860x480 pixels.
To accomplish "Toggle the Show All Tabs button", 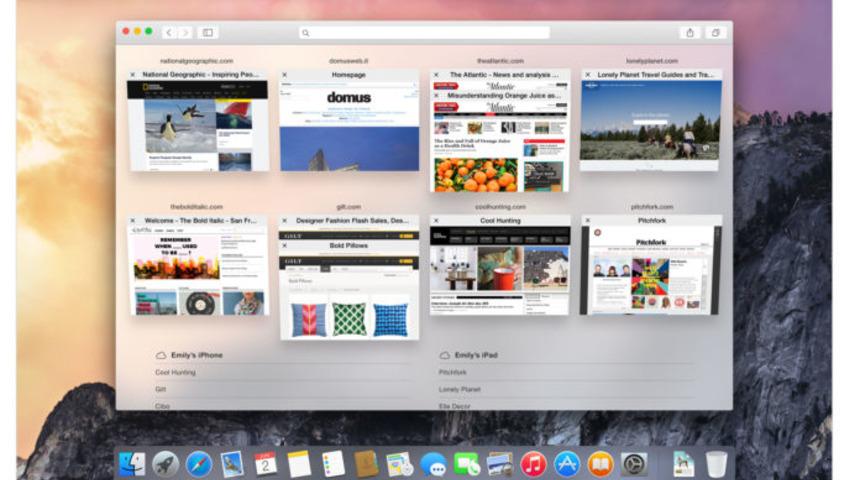I will pyautogui.click(x=716, y=33).
